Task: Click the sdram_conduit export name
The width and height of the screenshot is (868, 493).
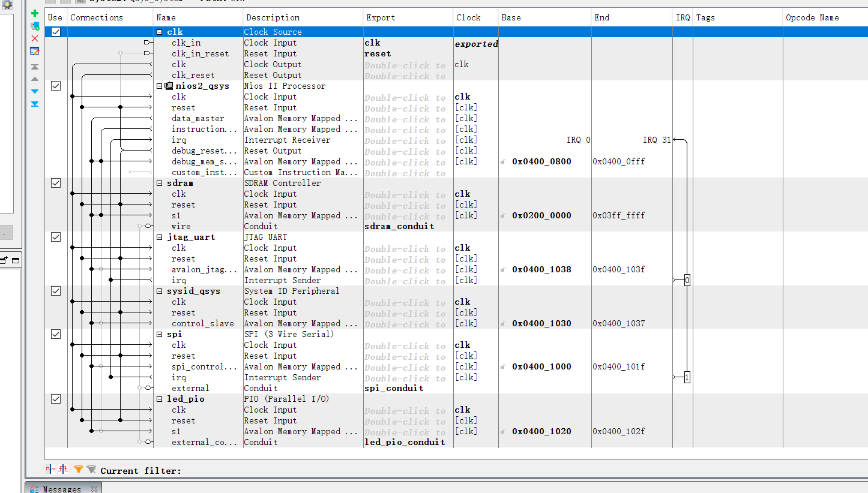Action: pos(399,226)
